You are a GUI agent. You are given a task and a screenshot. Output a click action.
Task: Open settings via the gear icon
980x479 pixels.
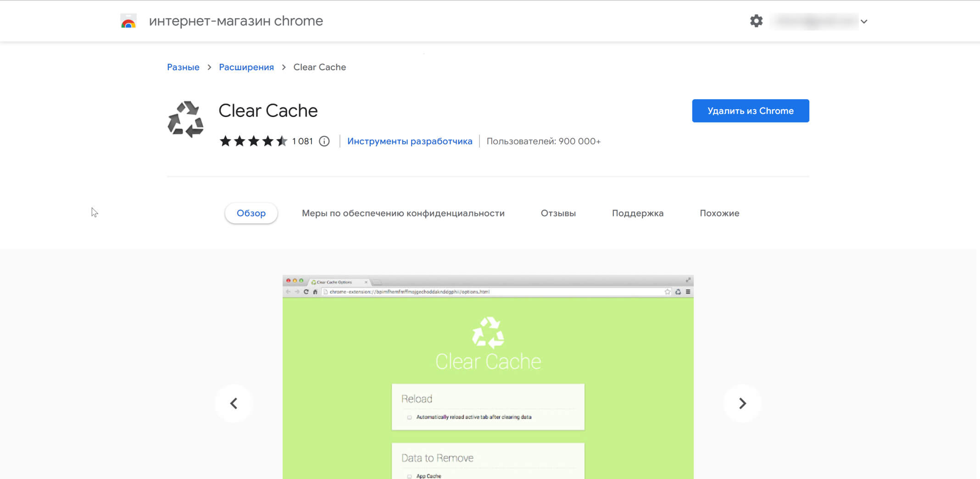(x=756, y=21)
